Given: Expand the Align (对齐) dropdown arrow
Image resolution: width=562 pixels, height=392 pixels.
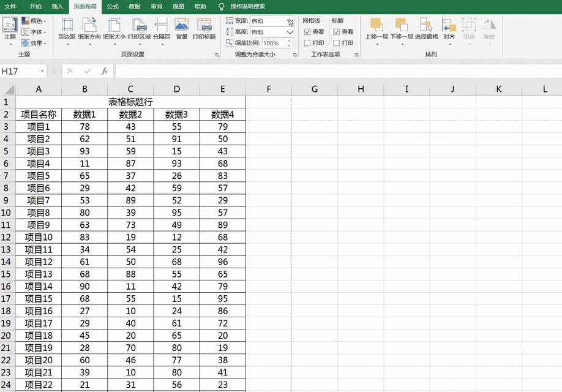Looking at the screenshot, I should coord(449,45).
